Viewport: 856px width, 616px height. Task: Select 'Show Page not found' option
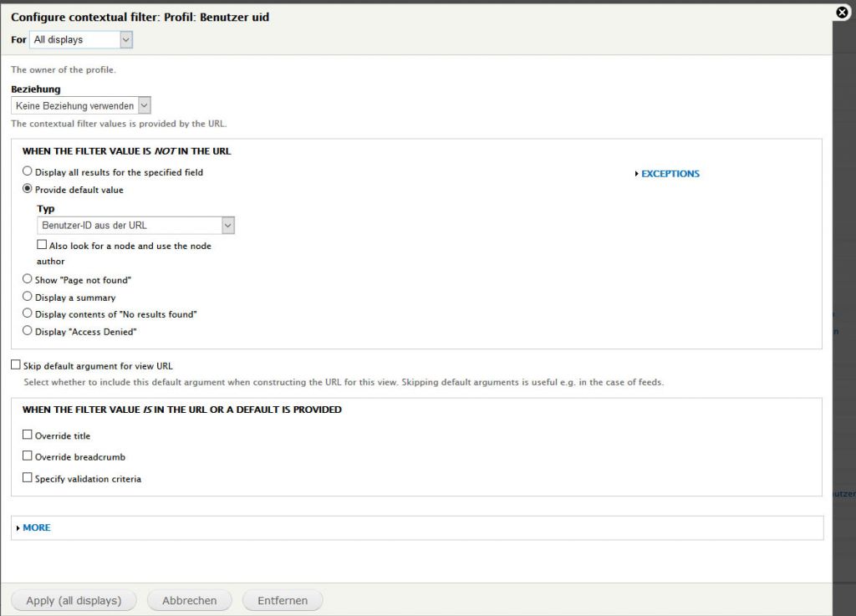(28, 279)
